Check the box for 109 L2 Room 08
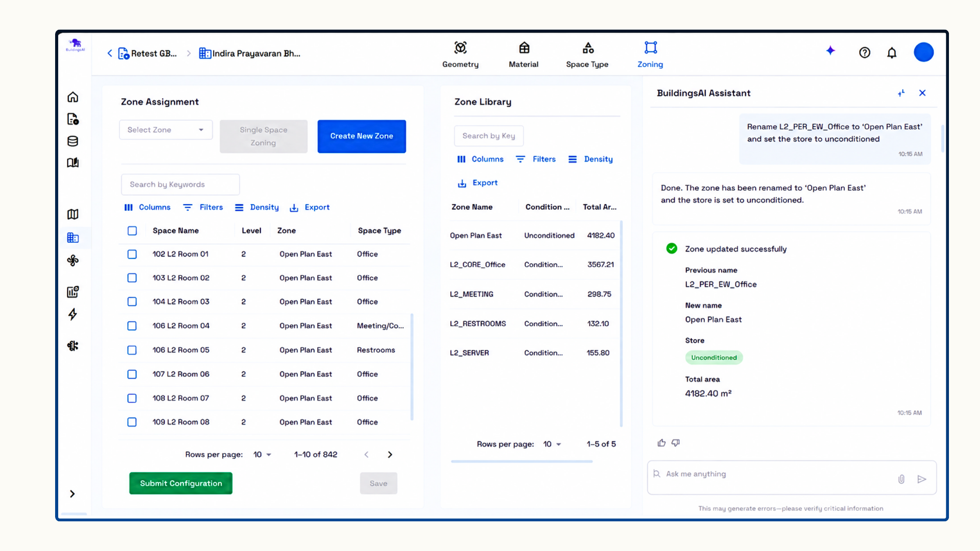Viewport: 980px width, 551px height. click(132, 422)
